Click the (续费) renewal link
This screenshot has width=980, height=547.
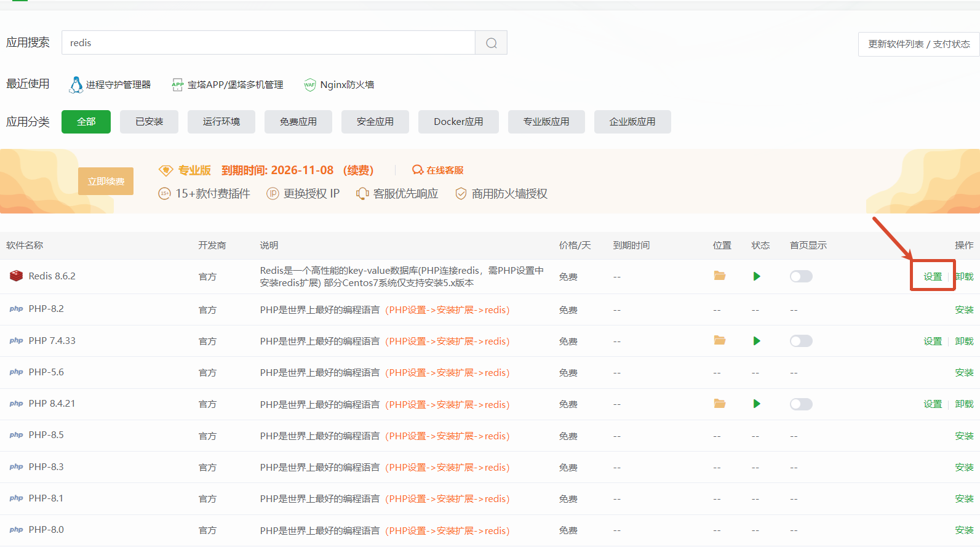tap(359, 170)
